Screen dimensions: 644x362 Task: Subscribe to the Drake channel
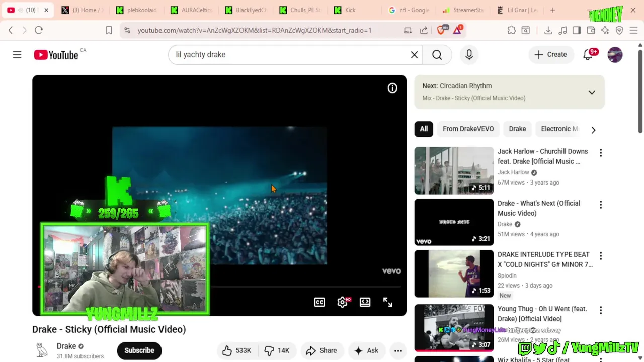[139, 350]
